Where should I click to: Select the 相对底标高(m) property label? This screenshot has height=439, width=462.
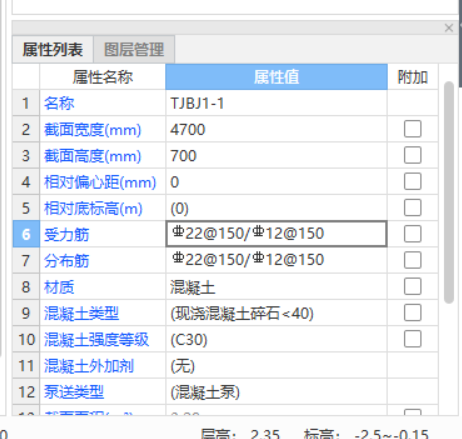tap(93, 208)
